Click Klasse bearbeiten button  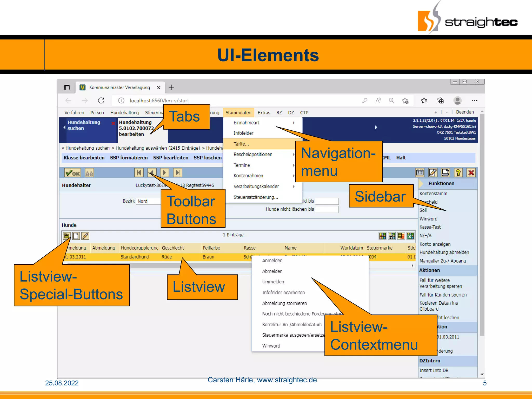click(x=84, y=158)
